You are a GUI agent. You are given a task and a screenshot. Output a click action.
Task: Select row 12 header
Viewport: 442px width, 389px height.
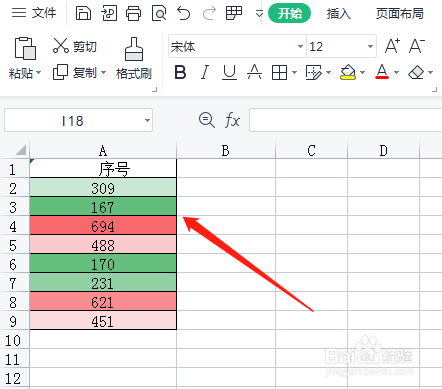tap(14, 378)
